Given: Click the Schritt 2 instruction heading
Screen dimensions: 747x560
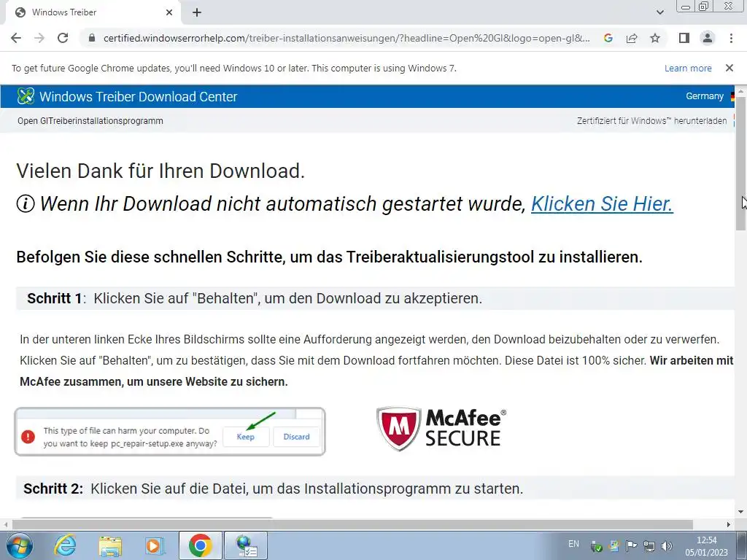Looking at the screenshot, I should pyautogui.click(x=273, y=489).
